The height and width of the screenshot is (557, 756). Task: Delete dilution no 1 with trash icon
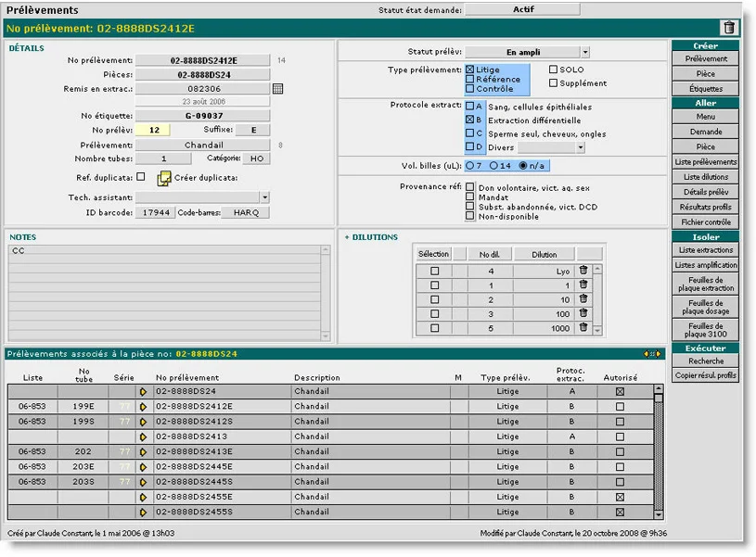click(583, 285)
